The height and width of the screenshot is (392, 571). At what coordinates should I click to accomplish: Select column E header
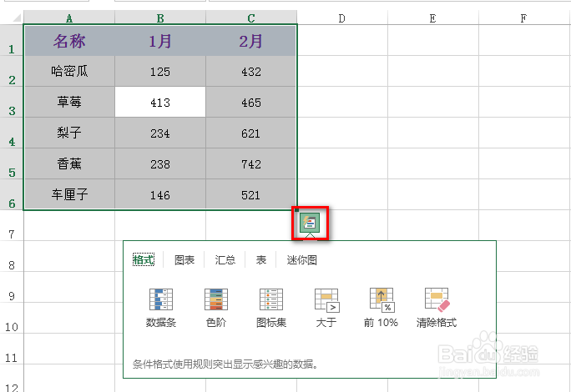click(433, 18)
